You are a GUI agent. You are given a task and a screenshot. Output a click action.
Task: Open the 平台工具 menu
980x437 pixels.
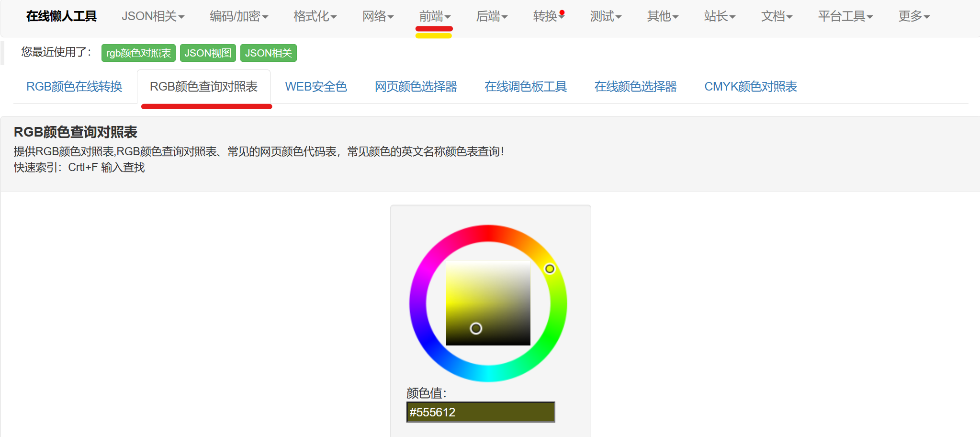tap(845, 16)
